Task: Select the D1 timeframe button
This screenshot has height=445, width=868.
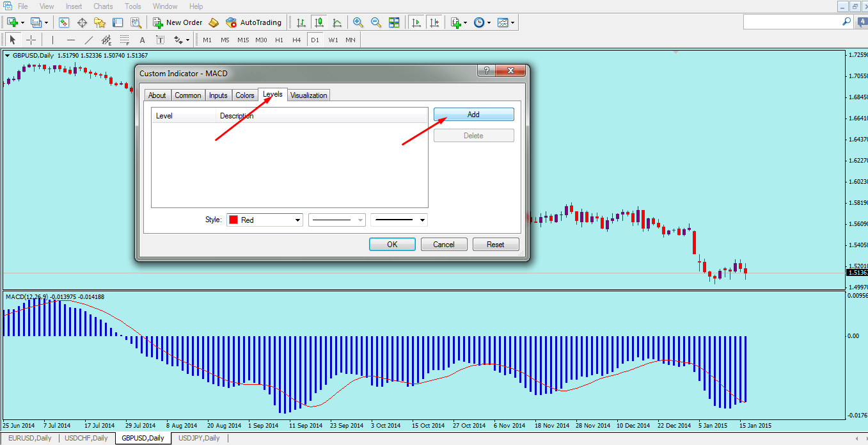Action: (x=315, y=40)
